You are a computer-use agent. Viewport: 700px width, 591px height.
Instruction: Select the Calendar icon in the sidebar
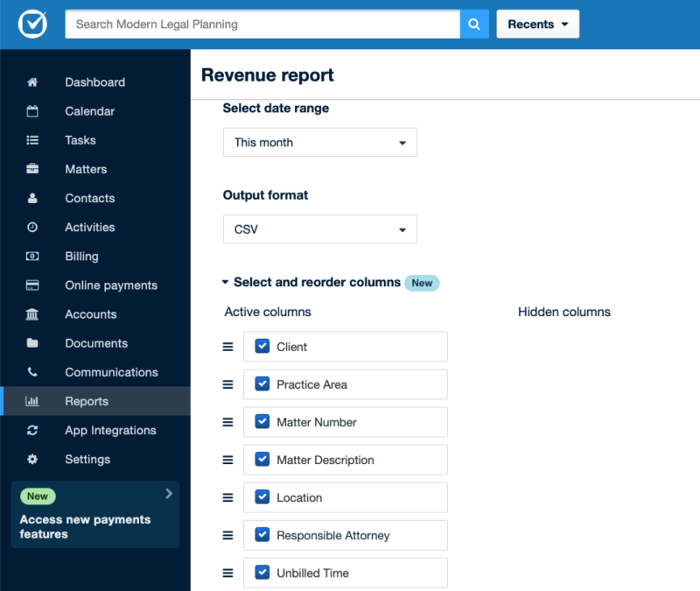coord(31,111)
